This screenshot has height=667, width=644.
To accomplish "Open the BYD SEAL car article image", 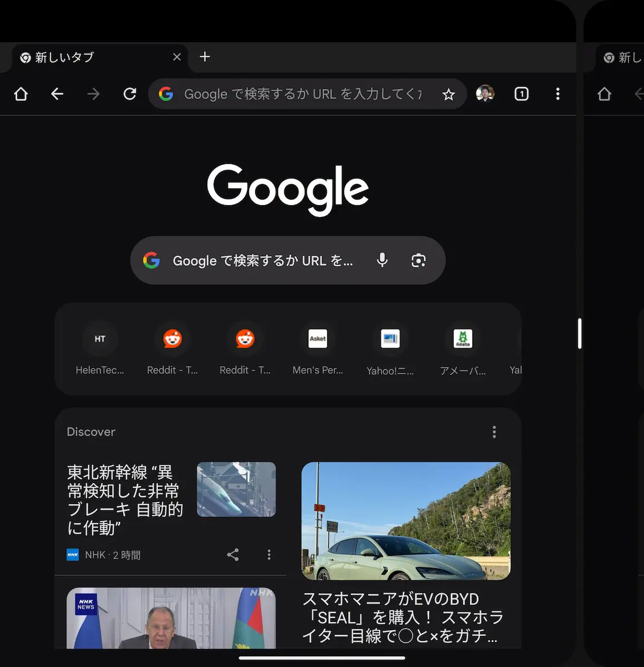I will (406, 521).
